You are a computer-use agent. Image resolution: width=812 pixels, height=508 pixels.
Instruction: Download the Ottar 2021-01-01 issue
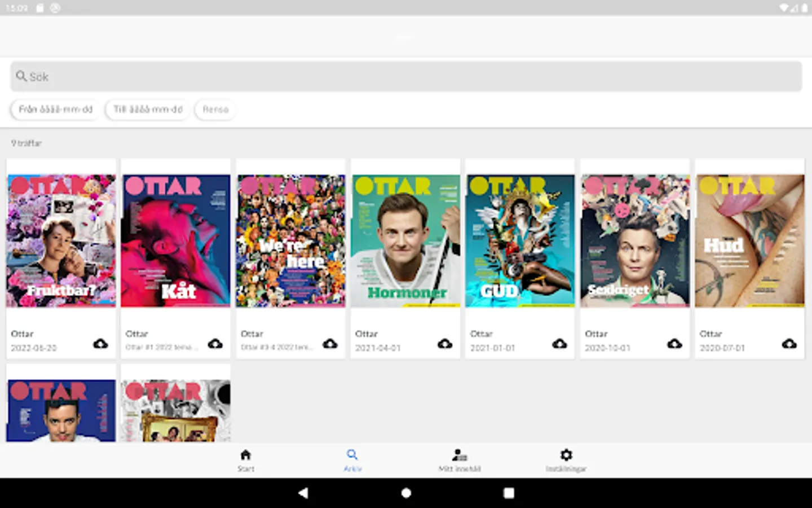coord(559,343)
